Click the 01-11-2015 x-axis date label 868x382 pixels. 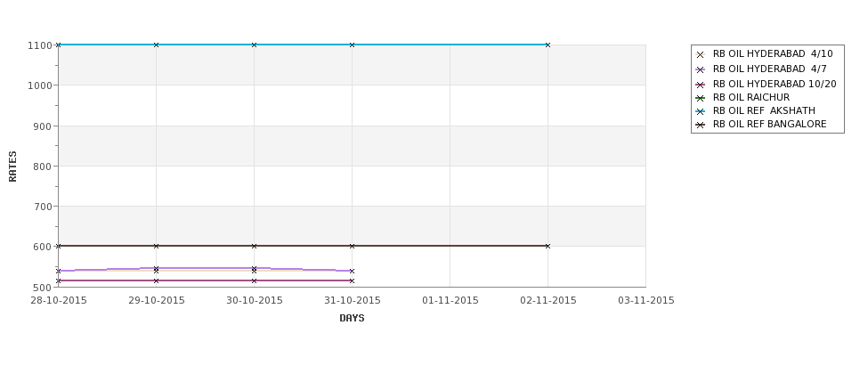pyautogui.click(x=450, y=301)
